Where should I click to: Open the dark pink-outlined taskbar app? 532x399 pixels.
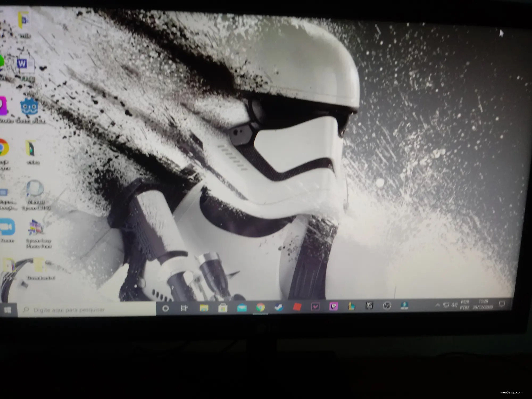pos(315,307)
